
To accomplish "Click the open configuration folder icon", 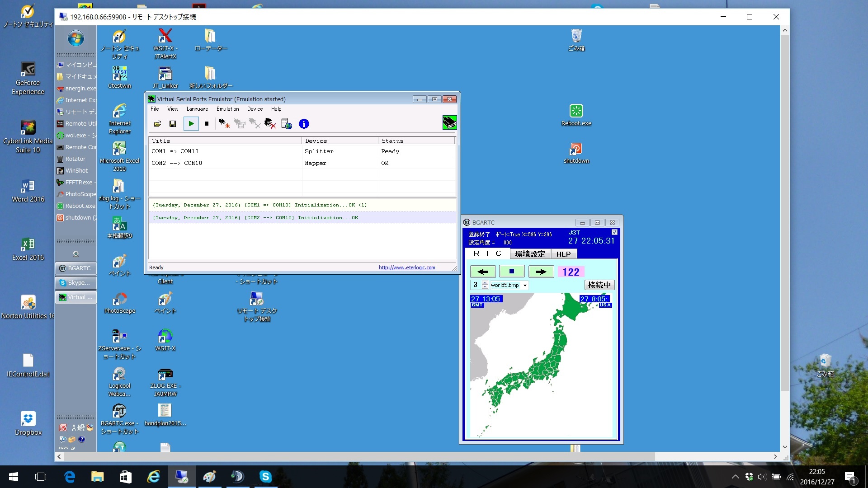I will click(x=157, y=124).
